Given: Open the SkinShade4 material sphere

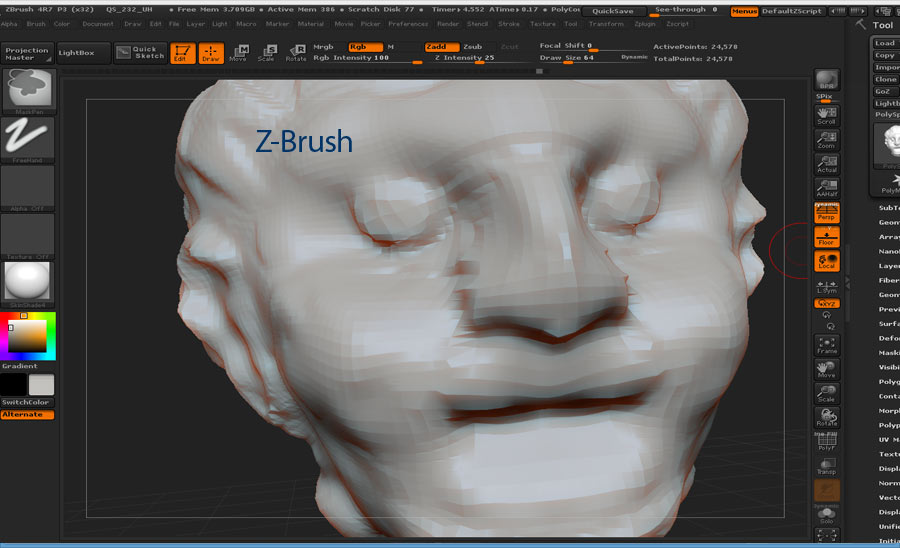Looking at the screenshot, I should 28,284.
